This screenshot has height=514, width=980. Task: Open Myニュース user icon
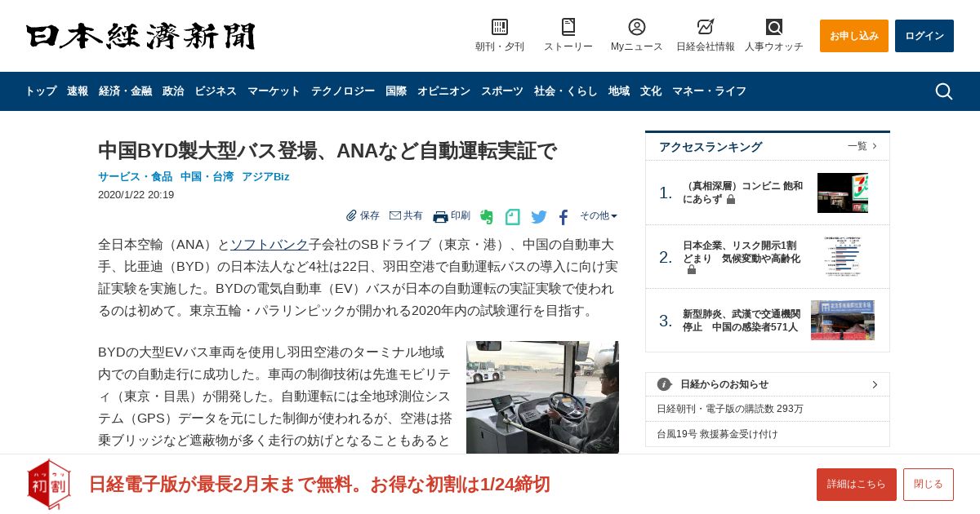click(637, 27)
